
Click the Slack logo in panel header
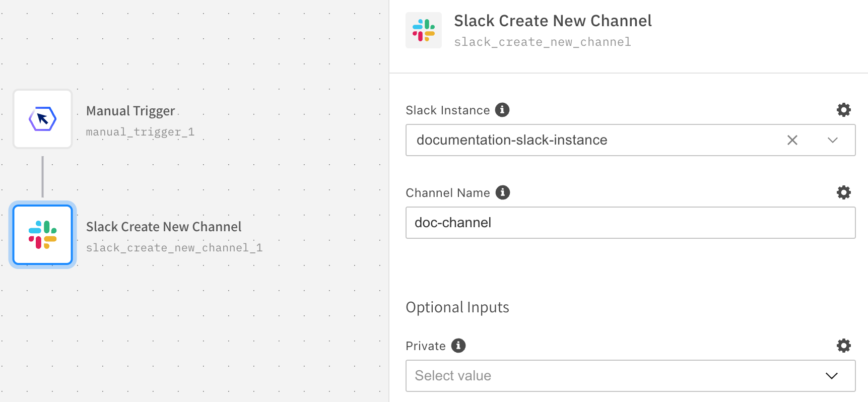(424, 30)
